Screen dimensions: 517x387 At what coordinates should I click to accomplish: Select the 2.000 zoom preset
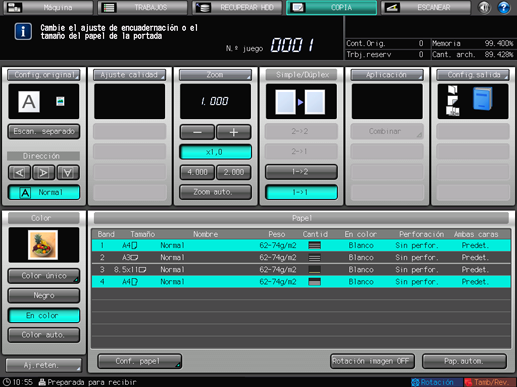(234, 172)
